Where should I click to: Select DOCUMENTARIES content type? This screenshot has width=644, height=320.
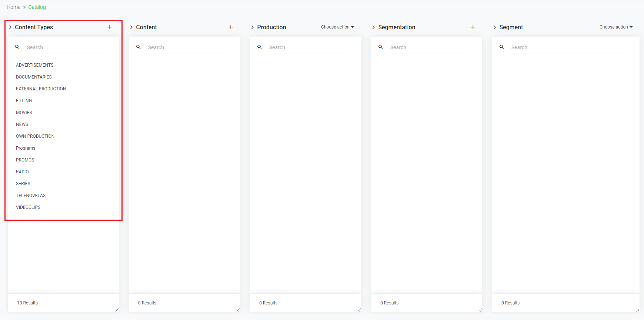point(34,77)
